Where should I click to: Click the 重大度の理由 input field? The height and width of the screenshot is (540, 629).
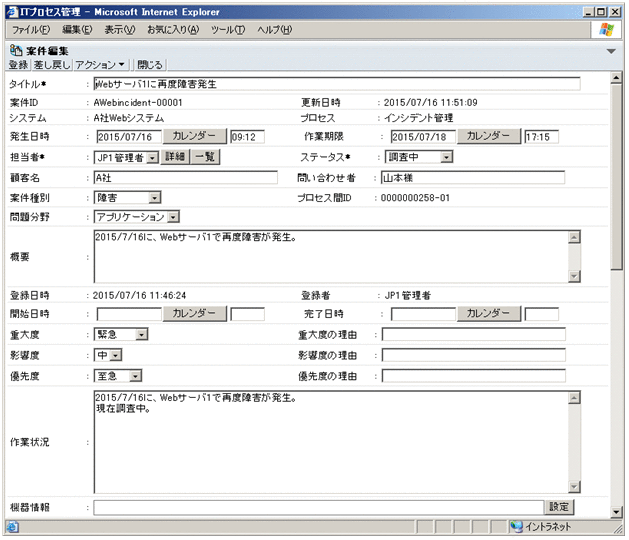pos(474,334)
